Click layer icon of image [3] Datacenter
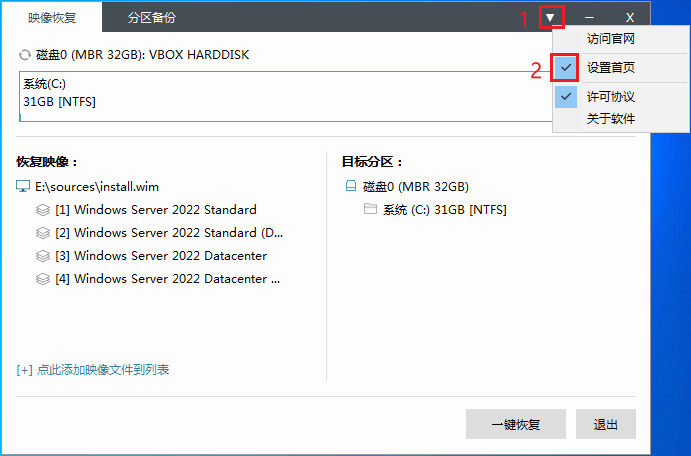 coord(42,256)
